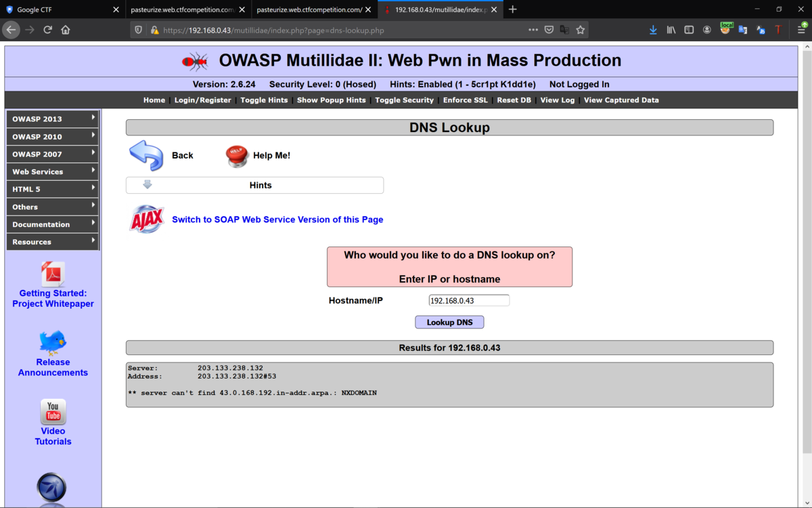Click the Back label text

182,156
